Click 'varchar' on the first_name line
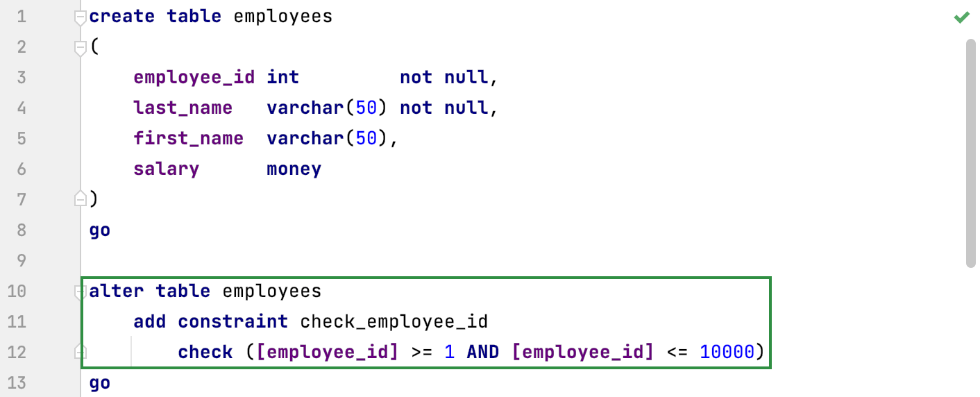 tap(305, 138)
